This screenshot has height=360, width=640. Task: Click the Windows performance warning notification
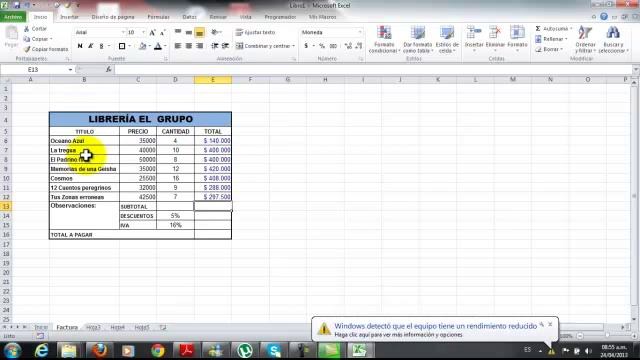[x=435, y=329]
